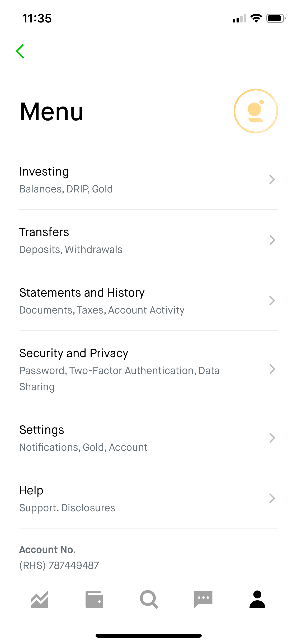Viewport: 297px width, 644px height.
Task: Open search using the magnifier icon
Action: click(149, 600)
